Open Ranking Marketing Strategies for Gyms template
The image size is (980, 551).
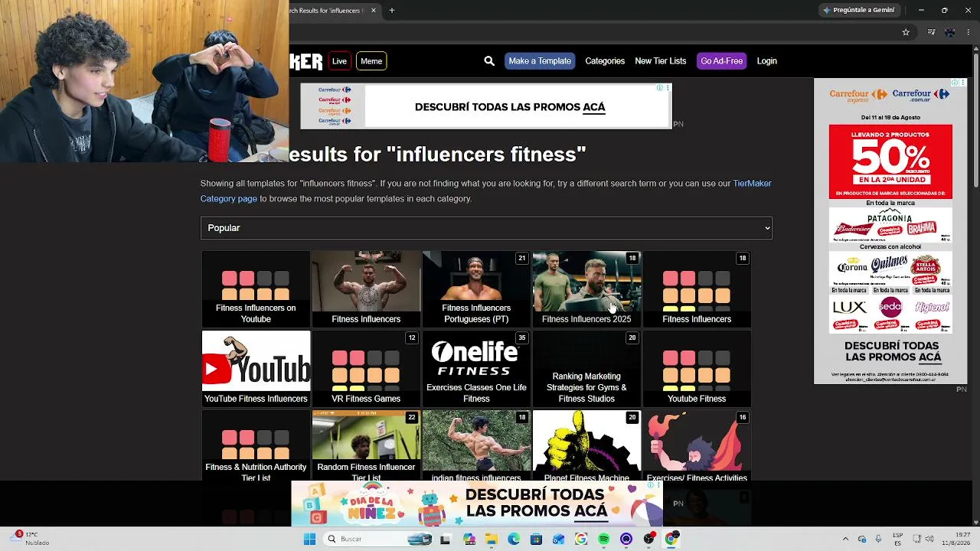pos(586,369)
